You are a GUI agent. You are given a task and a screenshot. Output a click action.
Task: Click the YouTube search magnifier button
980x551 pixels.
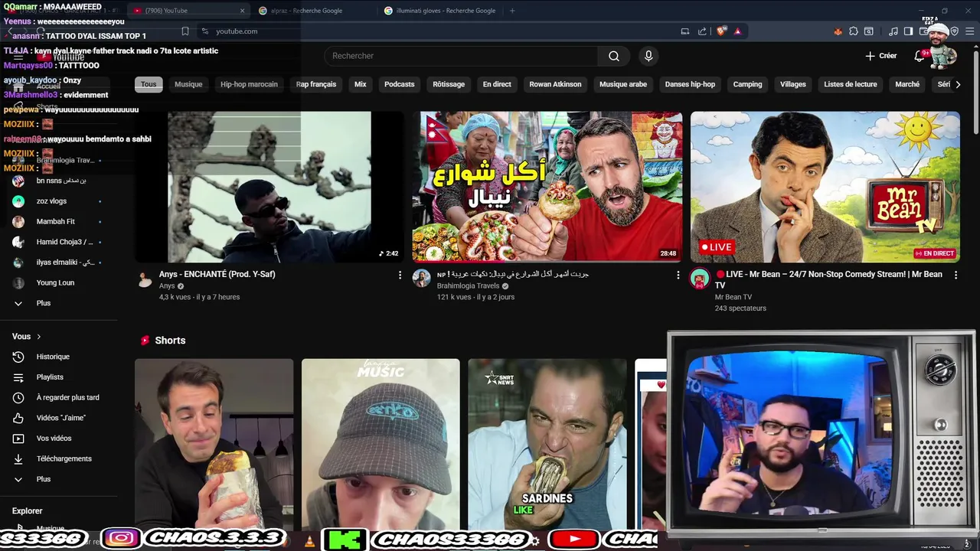614,56
